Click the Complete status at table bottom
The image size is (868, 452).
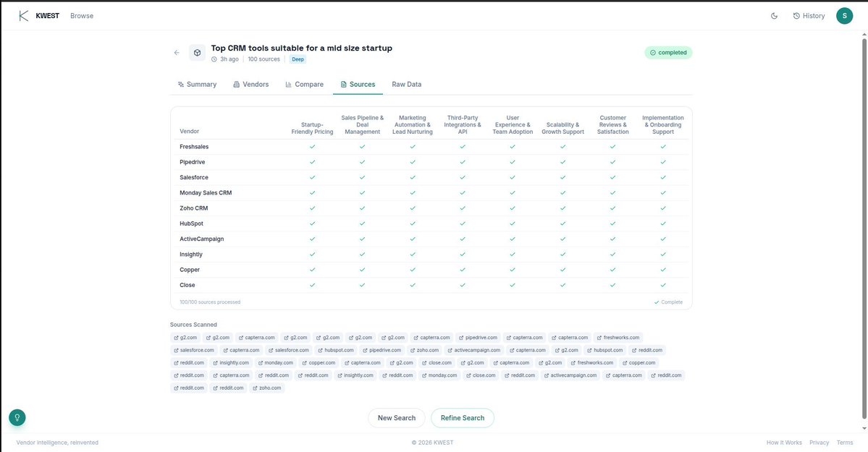click(x=668, y=302)
